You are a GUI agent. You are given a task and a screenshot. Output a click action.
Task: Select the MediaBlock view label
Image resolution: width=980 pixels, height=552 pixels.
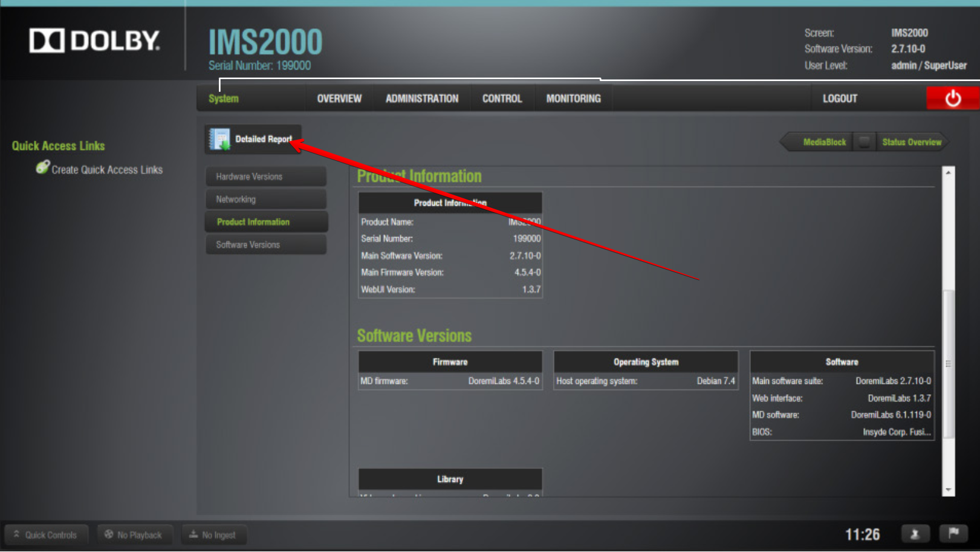click(825, 142)
